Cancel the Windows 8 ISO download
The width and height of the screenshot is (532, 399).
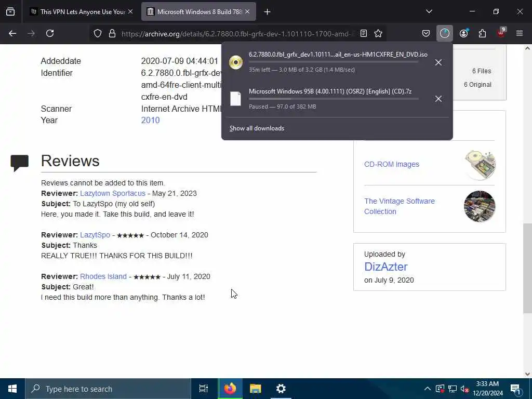(x=438, y=62)
